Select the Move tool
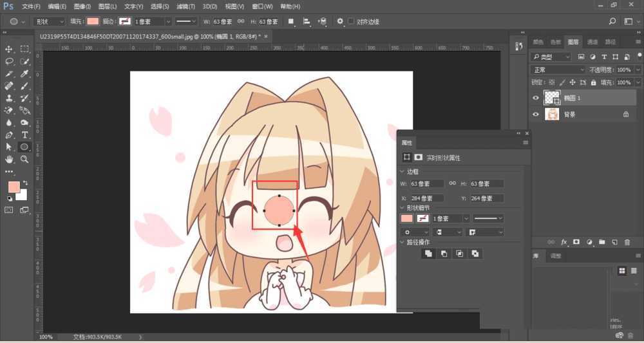The width and height of the screenshot is (644, 343). pyautogui.click(x=9, y=49)
